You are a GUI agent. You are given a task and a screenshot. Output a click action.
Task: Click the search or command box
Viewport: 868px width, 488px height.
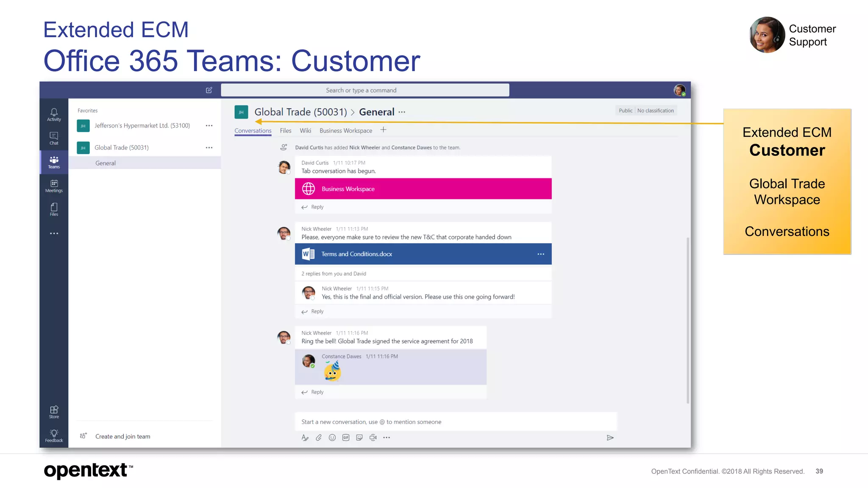coord(365,90)
